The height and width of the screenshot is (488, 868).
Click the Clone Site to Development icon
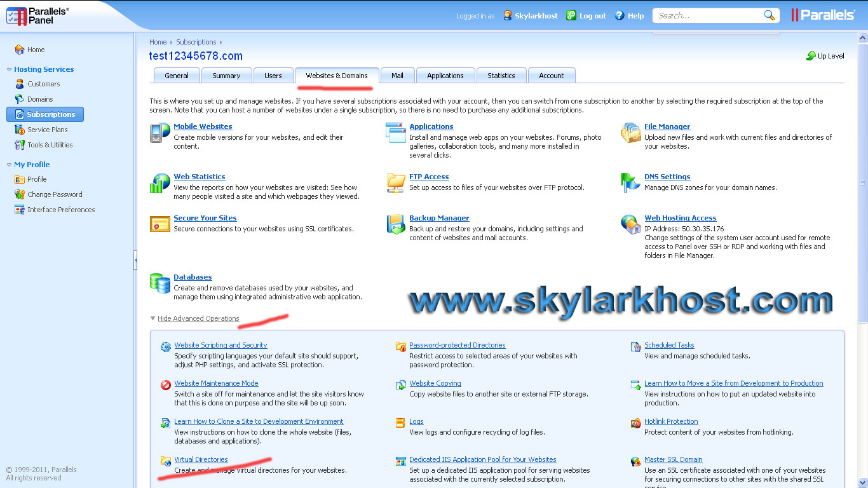click(166, 423)
